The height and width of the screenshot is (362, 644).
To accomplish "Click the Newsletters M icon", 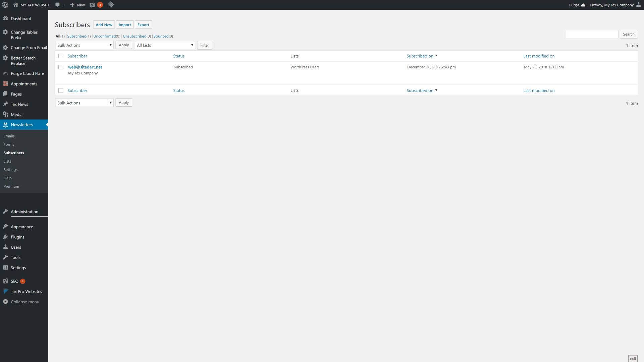I will coord(5,125).
